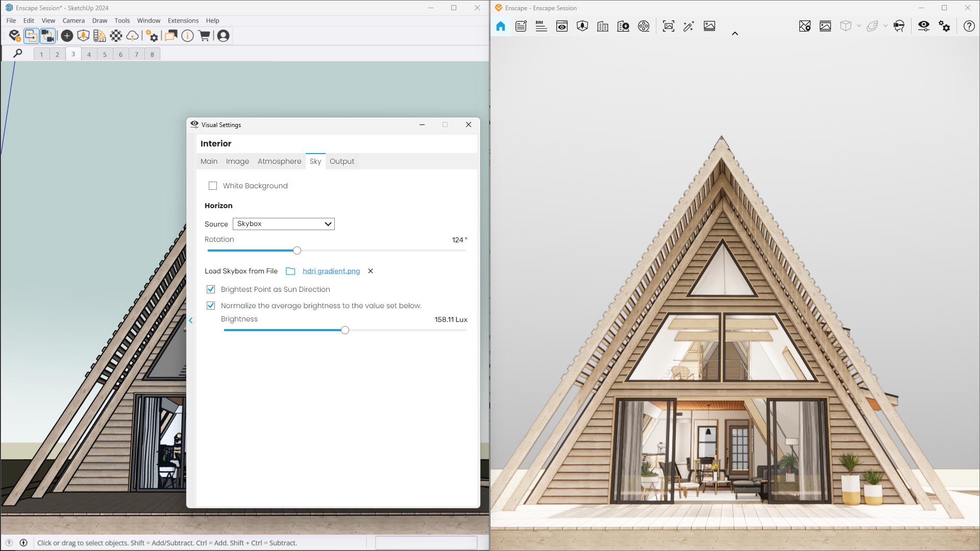Remove the loaded skybox file with the X
The height and width of the screenshot is (551, 980).
coord(370,271)
